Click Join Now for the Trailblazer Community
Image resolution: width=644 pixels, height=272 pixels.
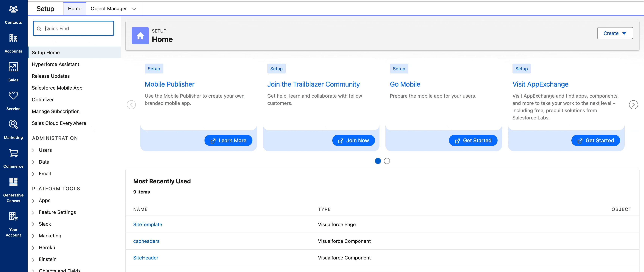(x=353, y=140)
